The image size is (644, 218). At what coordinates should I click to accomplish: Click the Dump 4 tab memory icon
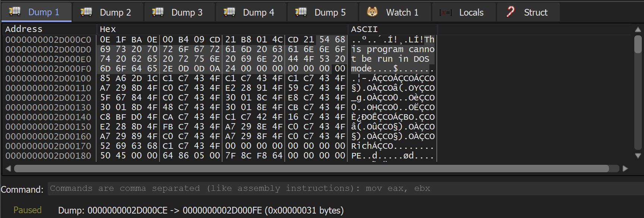pyautogui.click(x=229, y=12)
